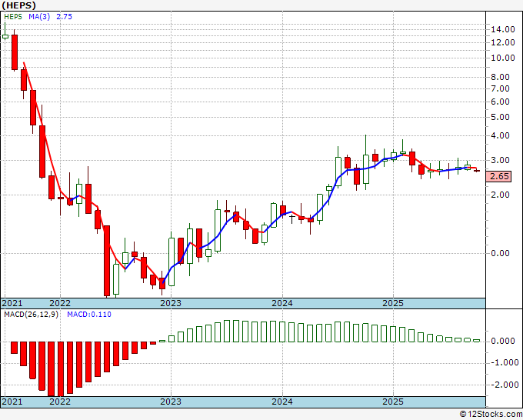Viewport: 523px width, 420px height.
Task: Click the 2.65 current price tag
Action: [499, 176]
